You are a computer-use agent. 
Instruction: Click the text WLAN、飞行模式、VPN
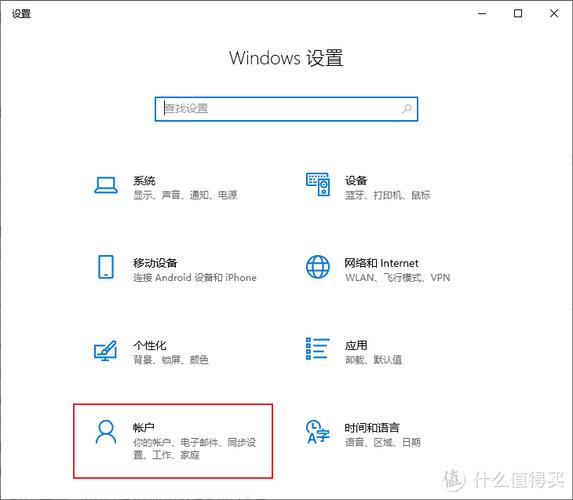click(397, 278)
